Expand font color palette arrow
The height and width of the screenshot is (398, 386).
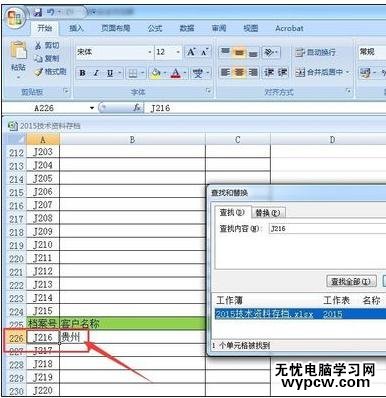click(185, 73)
